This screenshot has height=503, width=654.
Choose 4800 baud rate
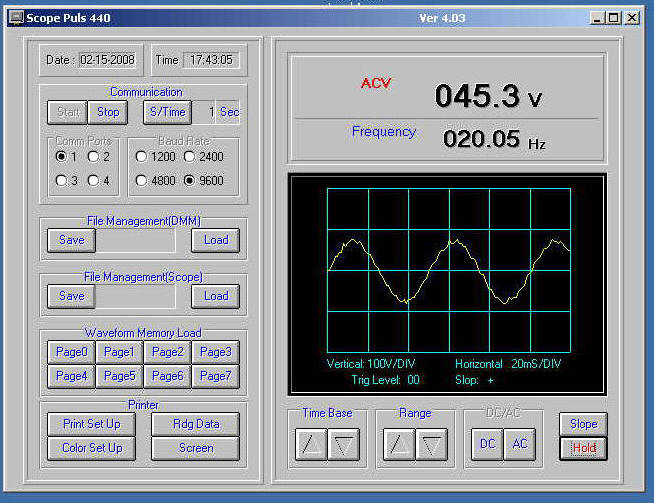(141, 181)
